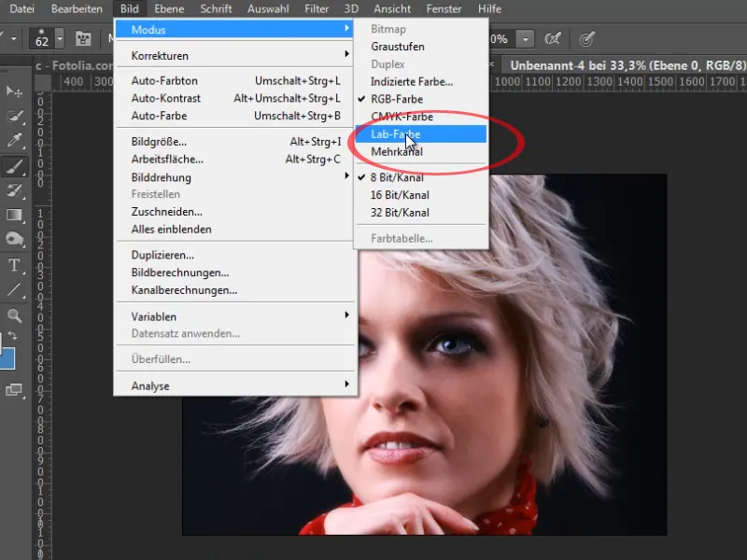This screenshot has height=560, width=747.
Task: Select the Quick Selection tool
Action: click(x=14, y=116)
